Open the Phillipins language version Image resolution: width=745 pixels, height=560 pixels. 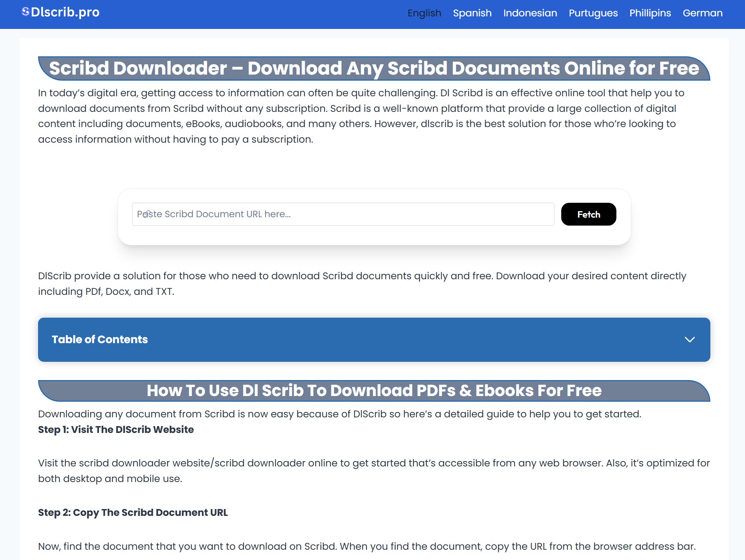(650, 13)
